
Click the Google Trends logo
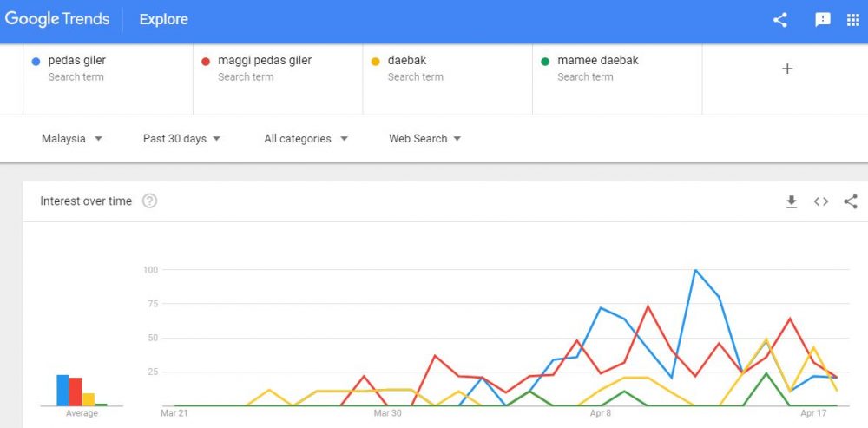point(57,19)
